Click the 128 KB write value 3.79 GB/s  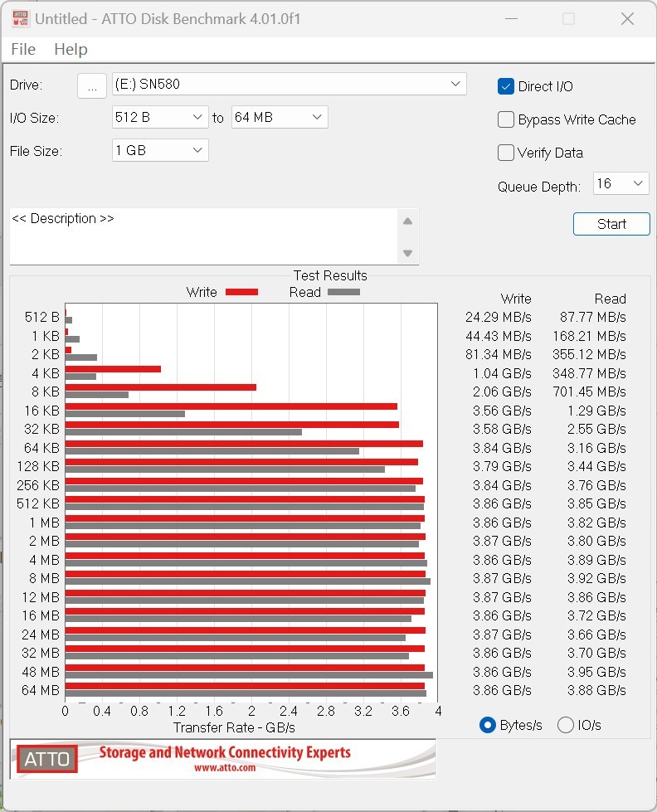(502, 466)
